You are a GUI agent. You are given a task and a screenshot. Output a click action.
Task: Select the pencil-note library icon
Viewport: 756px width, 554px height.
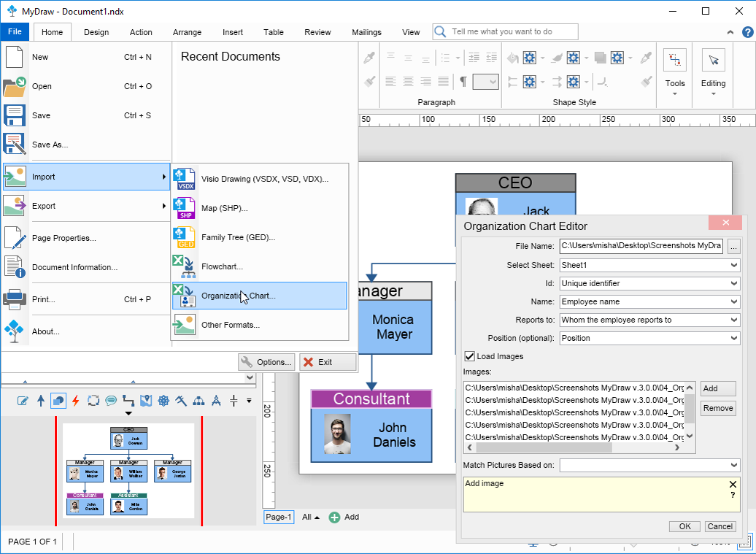pyautogui.click(x=23, y=401)
